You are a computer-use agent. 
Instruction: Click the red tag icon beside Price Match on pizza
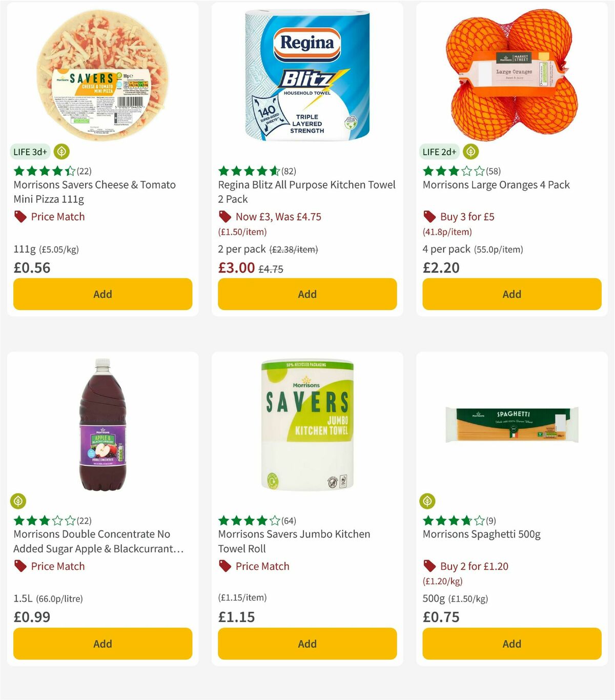pyautogui.click(x=19, y=217)
